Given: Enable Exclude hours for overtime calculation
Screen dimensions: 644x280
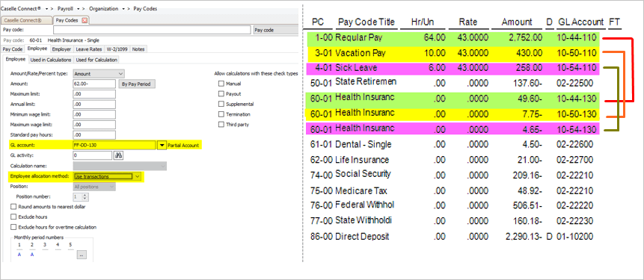Looking at the screenshot, I should 13,227.
